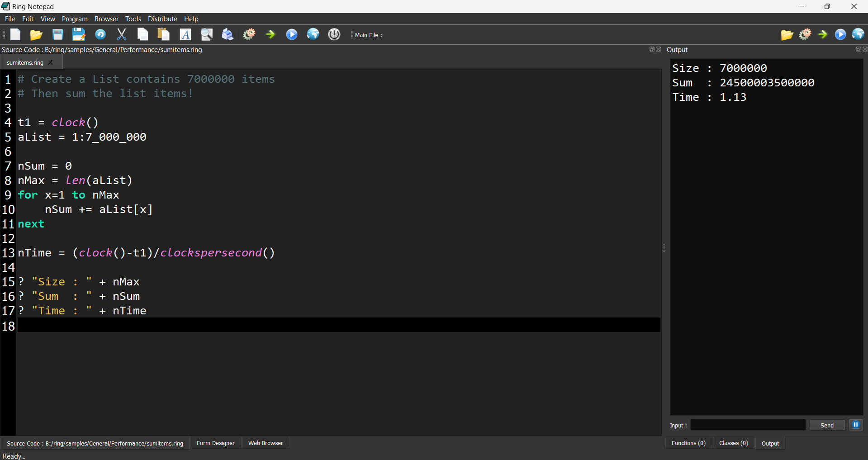Click the main file folder icon at right toolbar
The width and height of the screenshot is (868, 460).
click(787, 34)
